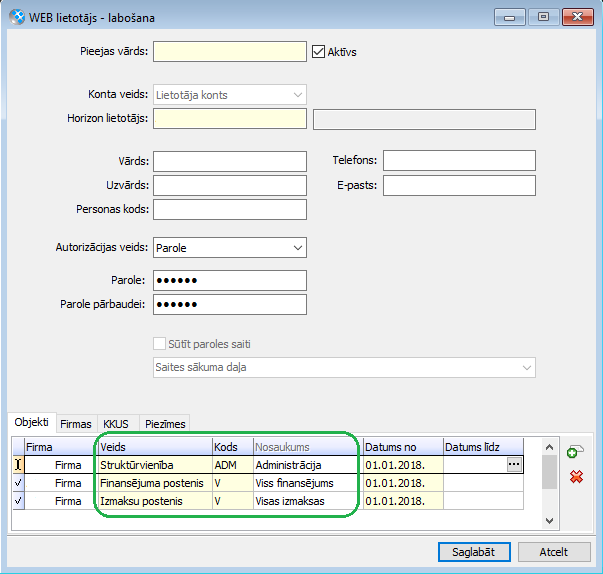The height and width of the screenshot is (574, 603).
Task: Click Kods cell V in Finansējuma postenis row
Action: (x=233, y=483)
